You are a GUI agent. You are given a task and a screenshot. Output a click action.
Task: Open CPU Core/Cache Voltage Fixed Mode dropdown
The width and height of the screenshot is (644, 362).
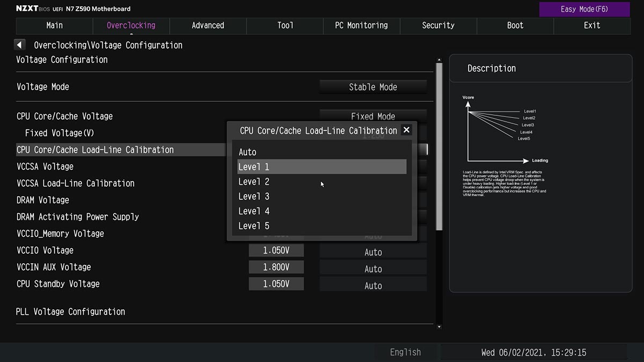[x=373, y=116]
